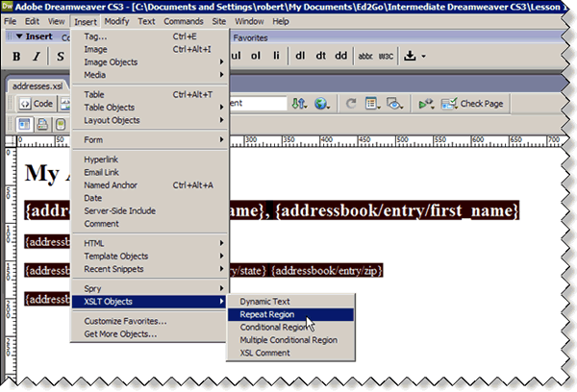This screenshot has height=392, width=577.
Task: Choose Hyperlink from the Insert menu
Action: pos(149,159)
